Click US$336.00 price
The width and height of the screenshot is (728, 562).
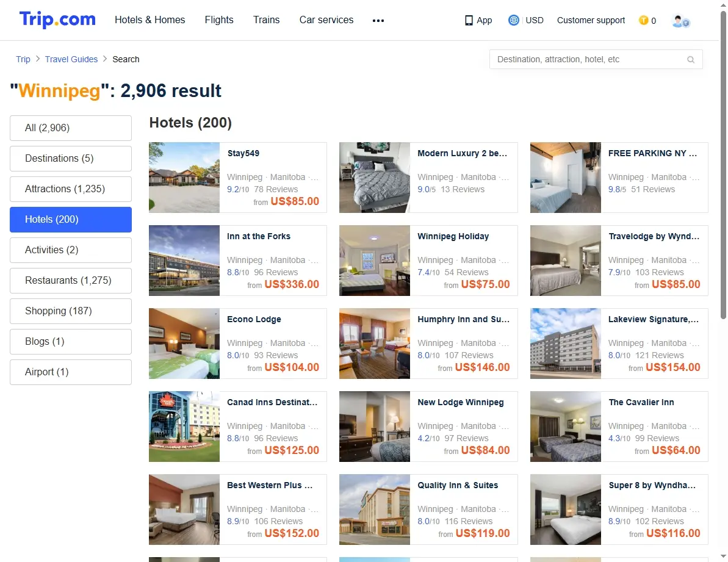[x=292, y=284]
